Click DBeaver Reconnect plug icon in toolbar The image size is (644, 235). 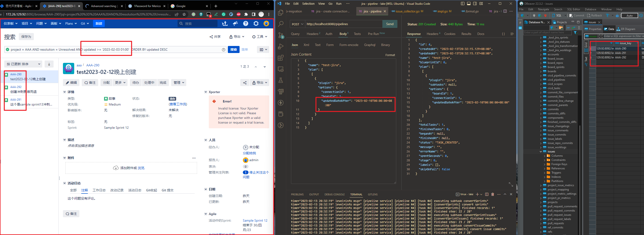point(539,15)
